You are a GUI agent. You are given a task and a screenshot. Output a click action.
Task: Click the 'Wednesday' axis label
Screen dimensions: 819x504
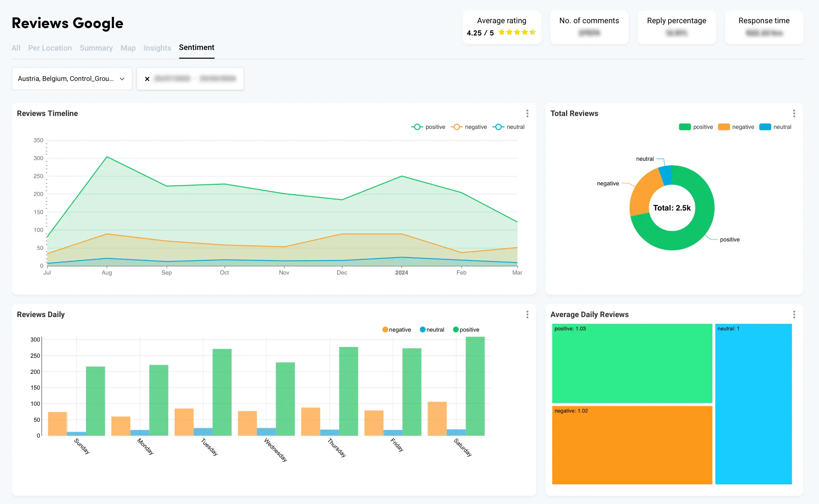275,450
